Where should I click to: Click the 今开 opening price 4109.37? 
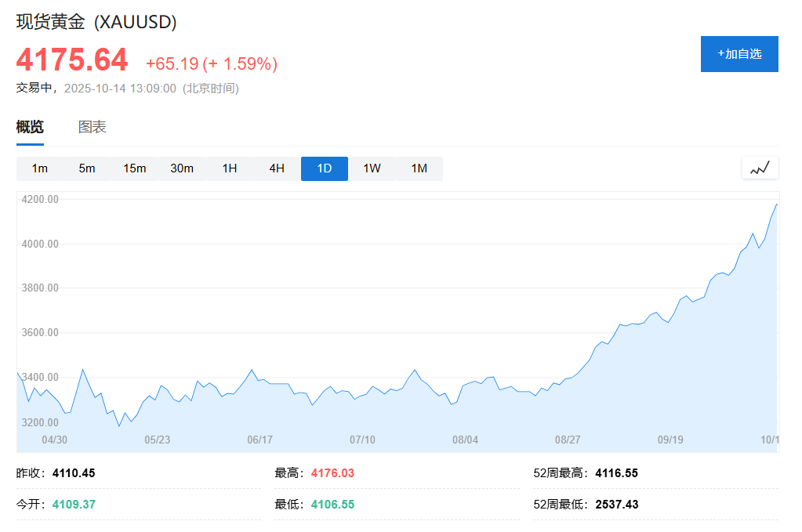tap(72, 504)
